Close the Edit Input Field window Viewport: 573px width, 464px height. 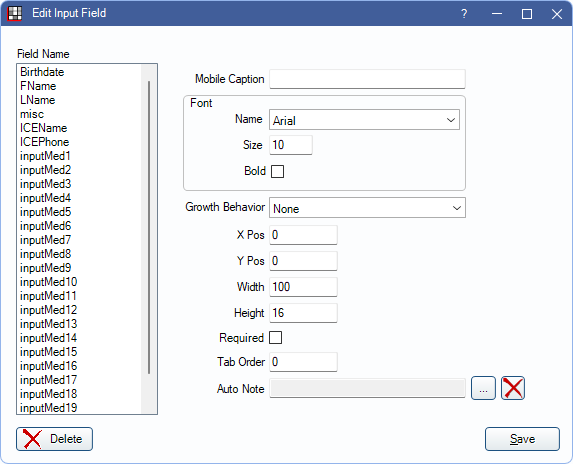[x=557, y=14]
